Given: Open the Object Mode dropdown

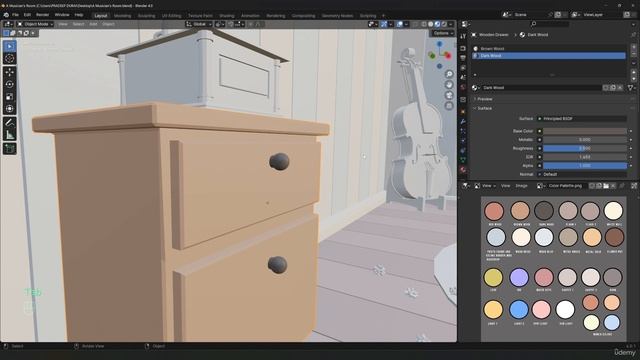Looking at the screenshot, I should pos(36,24).
